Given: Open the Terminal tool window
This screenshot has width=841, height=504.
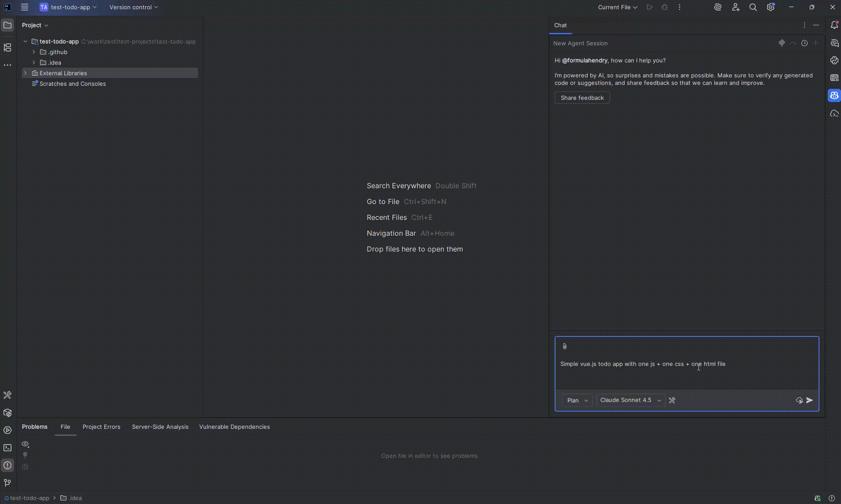Looking at the screenshot, I should (x=7, y=448).
